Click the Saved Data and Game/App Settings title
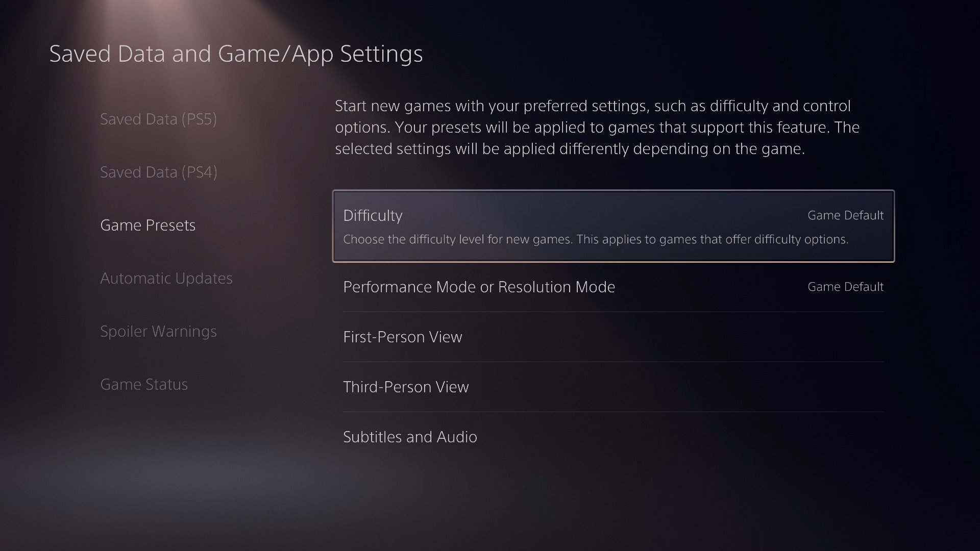Image resolution: width=980 pixels, height=551 pixels. 236,54
